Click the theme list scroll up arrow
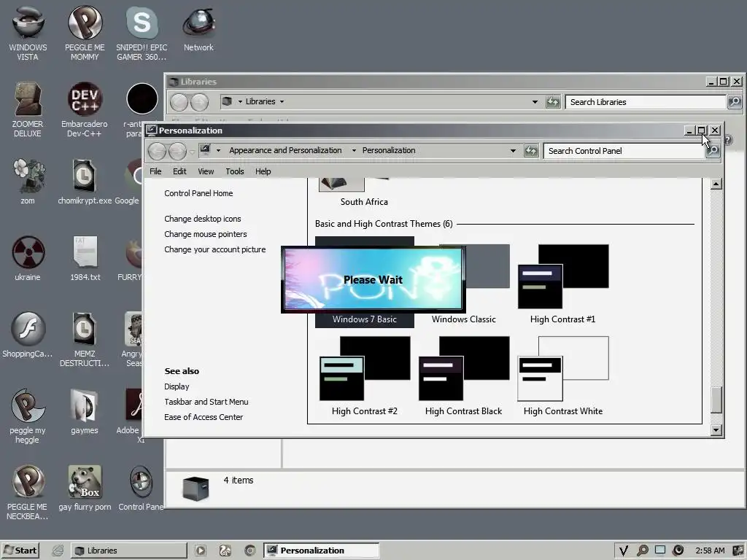747x560 pixels. pyautogui.click(x=716, y=184)
